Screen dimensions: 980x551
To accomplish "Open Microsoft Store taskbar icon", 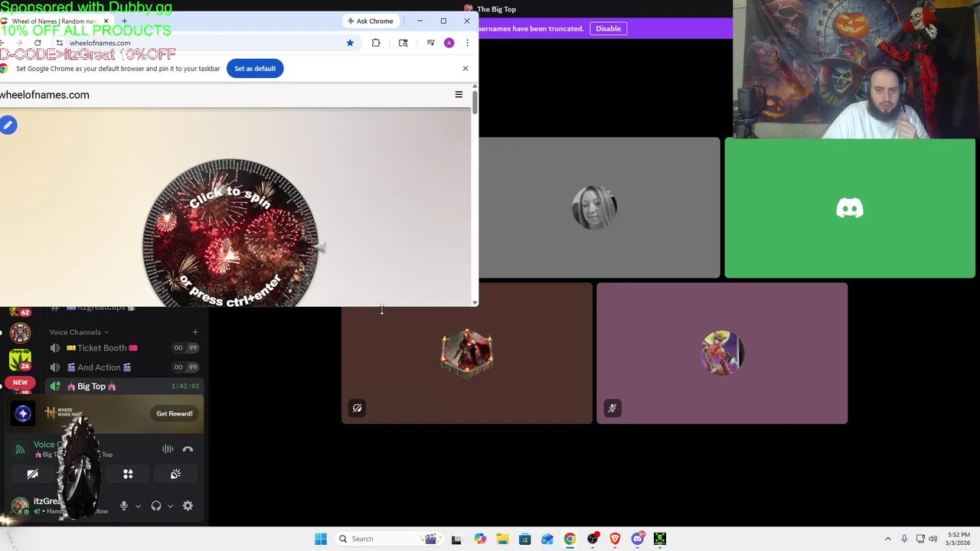I will (524, 539).
